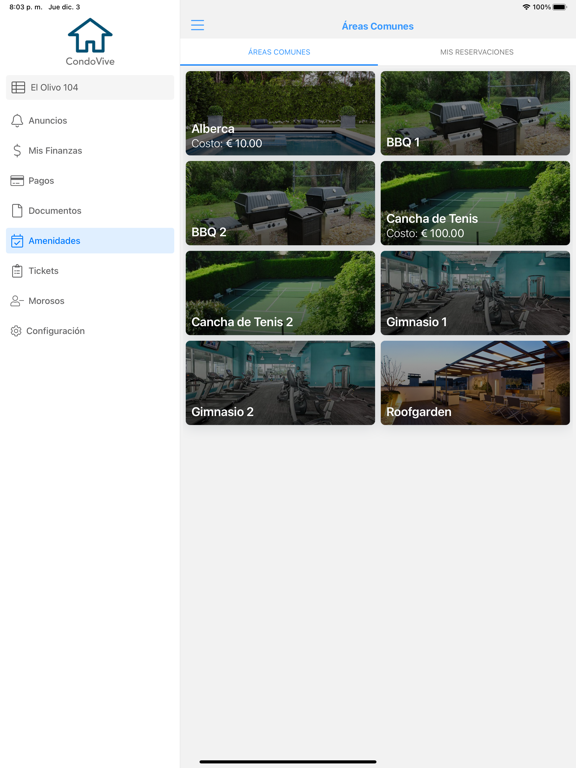Click the clipboard icon for Tickets
576x768 pixels.
17,271
